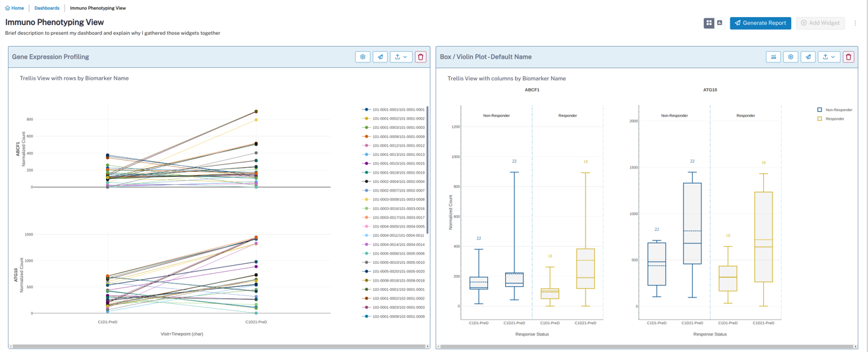Delete the Box/Violin Plot widget

tap(848, 57)
